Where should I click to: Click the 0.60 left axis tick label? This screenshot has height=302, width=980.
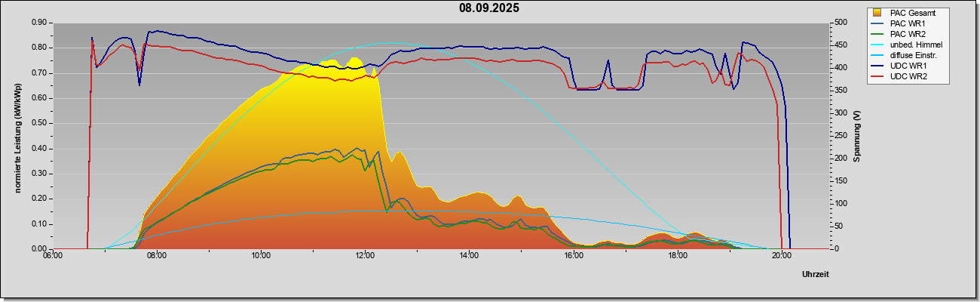coord(39,98)
